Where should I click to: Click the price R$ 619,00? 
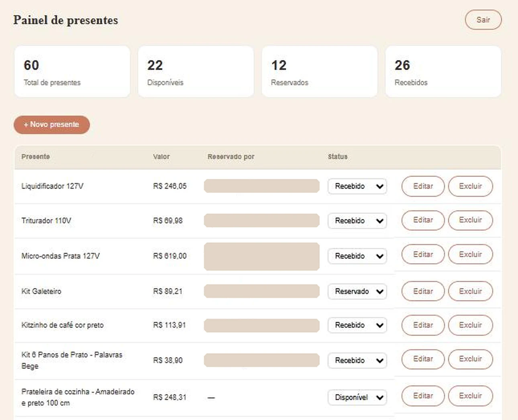pyautogui.click(x=170, y=256)
